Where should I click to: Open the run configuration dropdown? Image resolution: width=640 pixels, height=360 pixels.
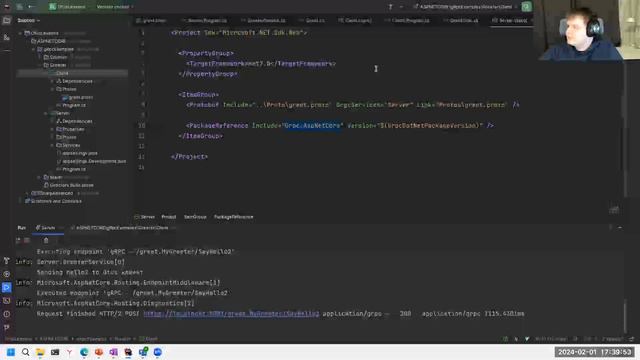465,7
